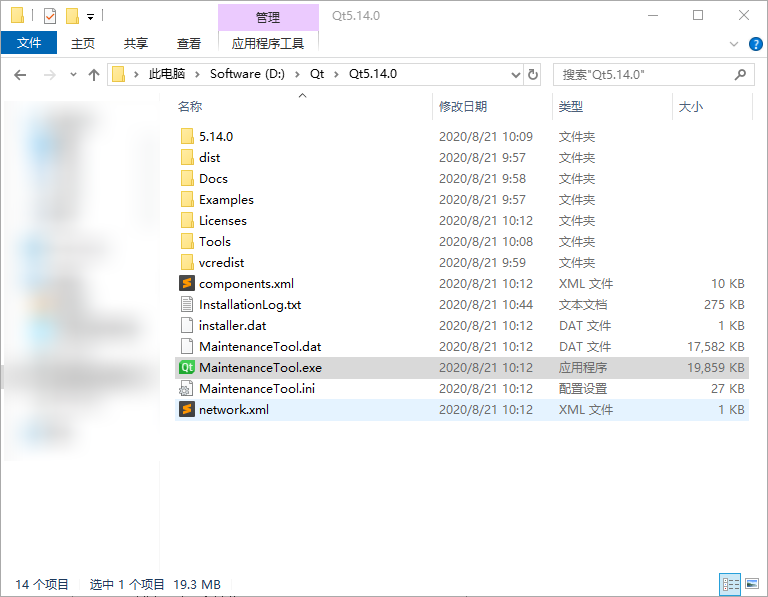The width and height of the screenshot is (768, 597).
Task: Click the title bar folder icon
Action: (17, 15)
